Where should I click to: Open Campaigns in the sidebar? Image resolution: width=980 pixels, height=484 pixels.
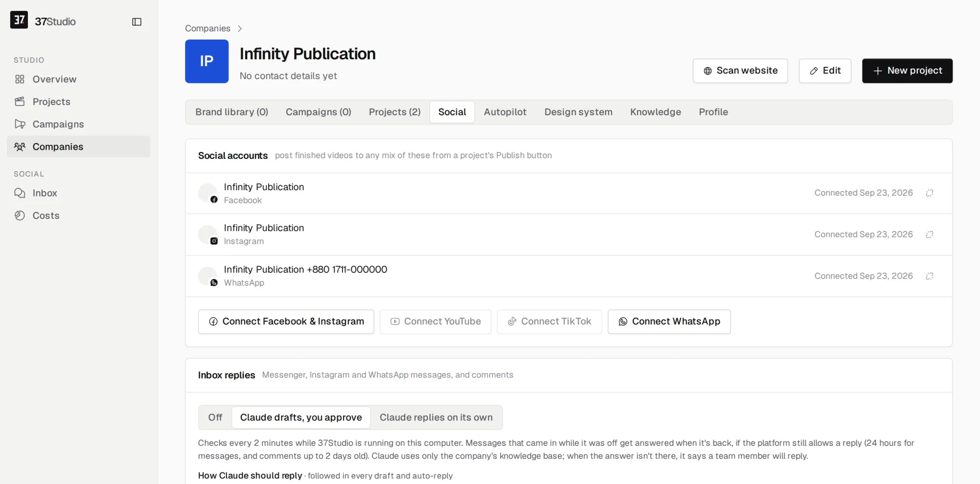pyautogui.click(x=78, y=124)
